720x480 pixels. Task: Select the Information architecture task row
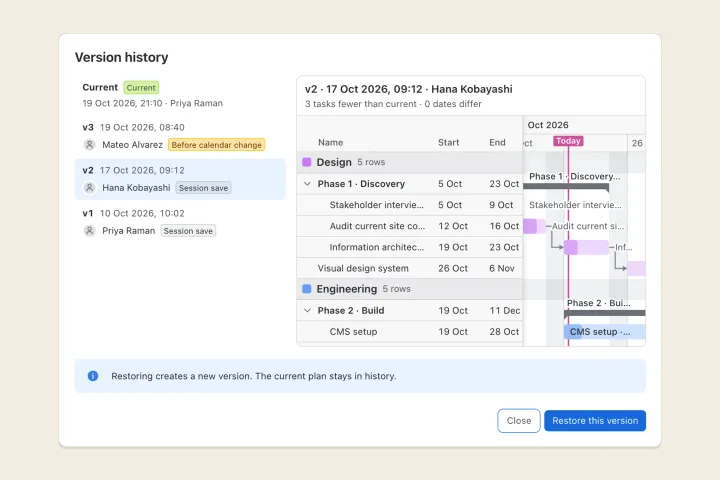pos(410,247)
